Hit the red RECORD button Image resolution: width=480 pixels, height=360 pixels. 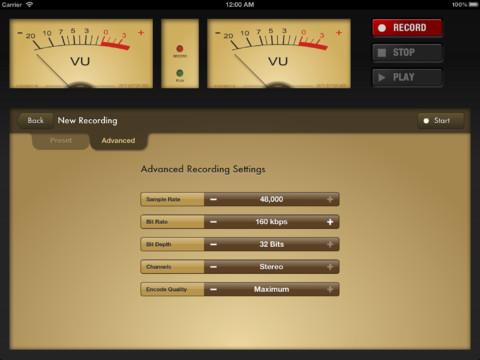coord(407,28)
